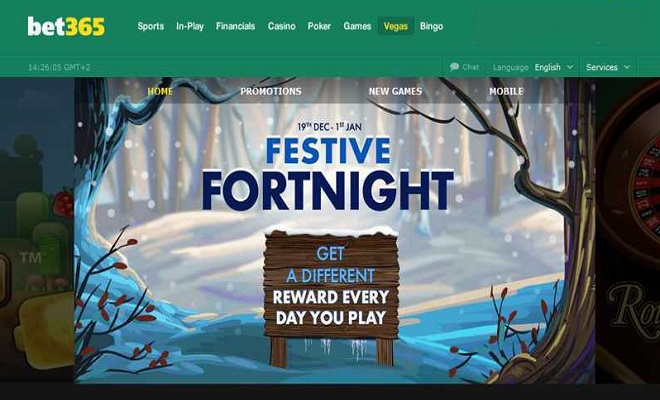Expand the English language dropdown
Screen dimensions: 660x400
(x=554, y=67)
